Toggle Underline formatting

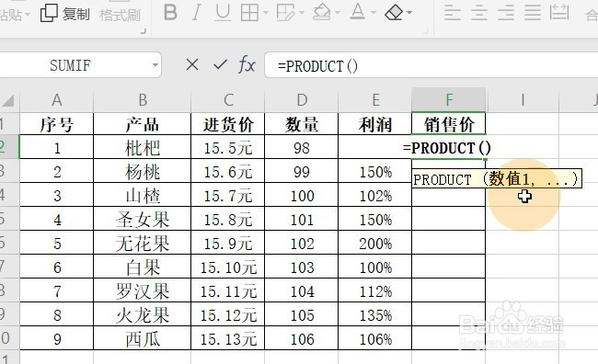pos(223,13)
